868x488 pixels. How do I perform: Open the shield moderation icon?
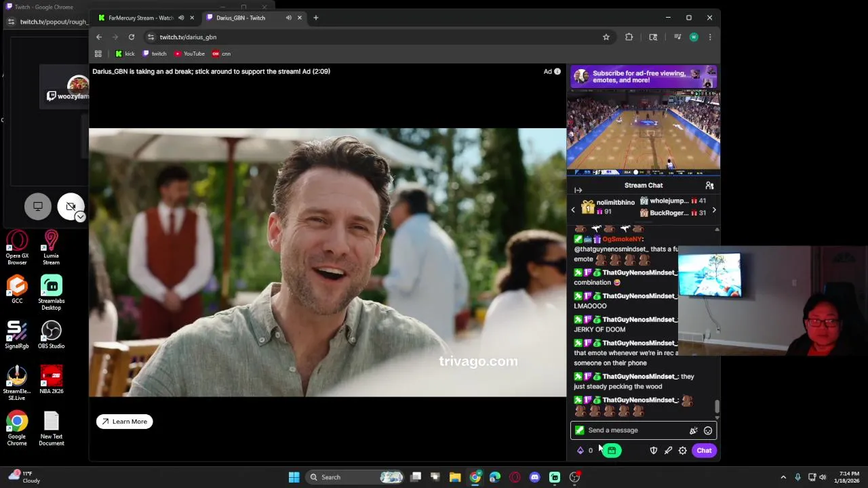point(654,451)
